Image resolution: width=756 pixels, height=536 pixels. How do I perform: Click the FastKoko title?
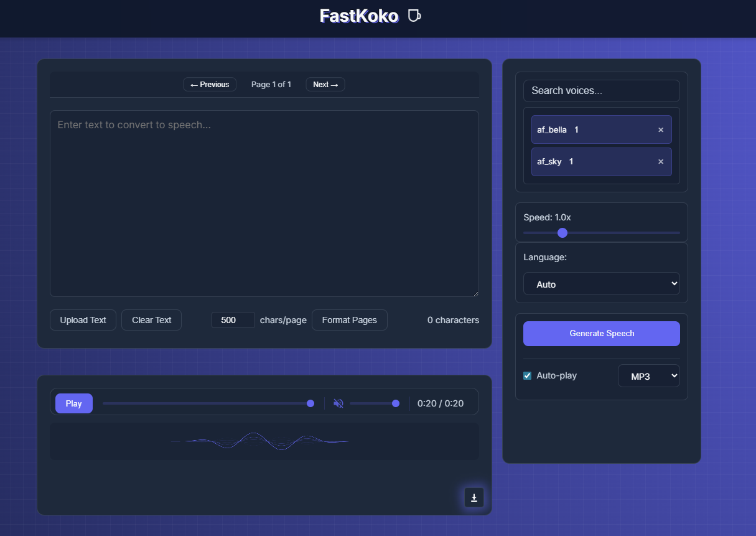359,16
